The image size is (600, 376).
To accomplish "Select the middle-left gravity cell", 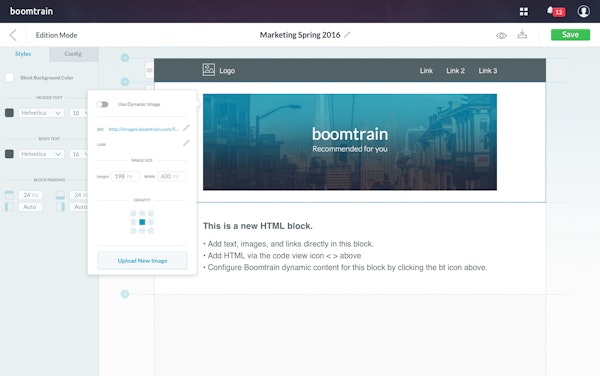I will pyautogui.click(x=133, y=222).
